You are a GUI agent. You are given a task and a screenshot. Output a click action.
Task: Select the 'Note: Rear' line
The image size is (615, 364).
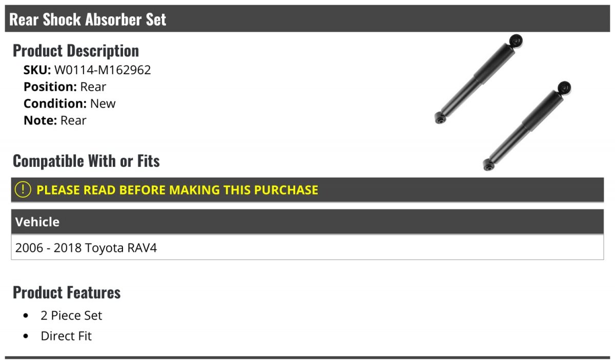click(55, 120)
